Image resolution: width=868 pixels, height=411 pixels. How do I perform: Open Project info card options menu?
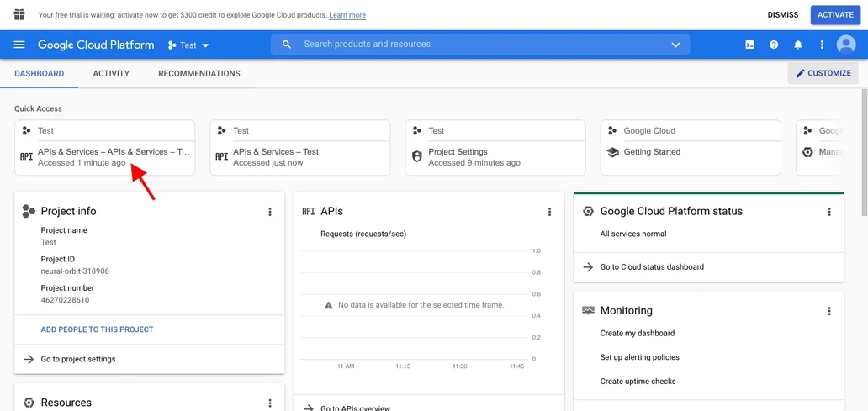click(270, 211)
